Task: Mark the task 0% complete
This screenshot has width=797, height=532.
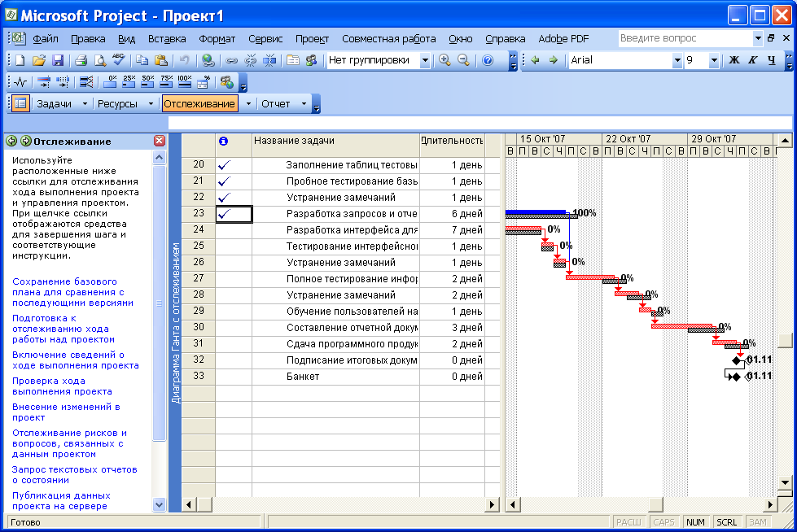Action: point(110,82)
